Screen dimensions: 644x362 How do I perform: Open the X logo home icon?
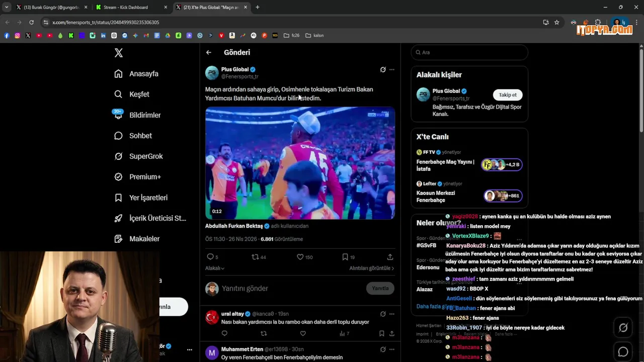(118, 53)
